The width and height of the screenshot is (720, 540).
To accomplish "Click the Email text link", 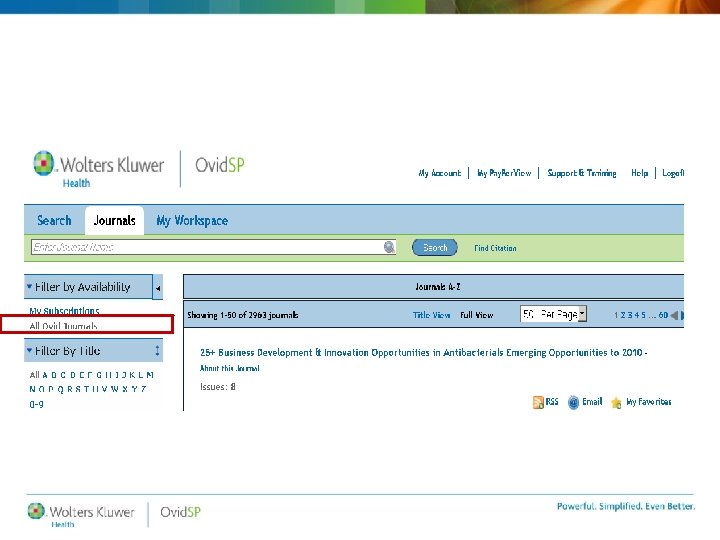I will tap(592, 402).
